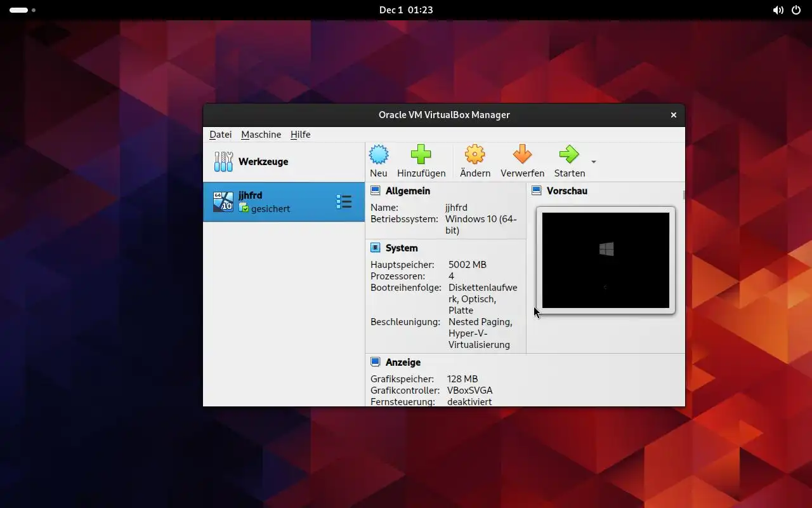Click the VM preview thumbnail
This screenshot has height=508, width=812.
click(606, 260)
